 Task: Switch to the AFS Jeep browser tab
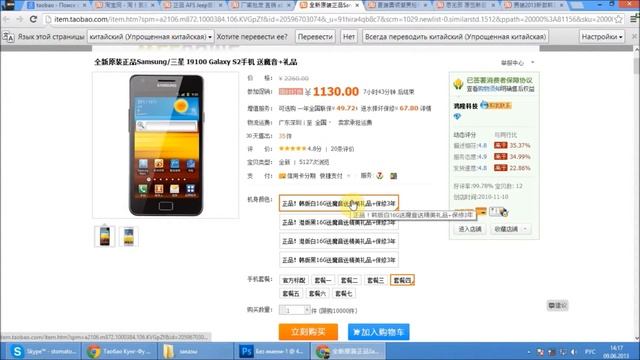193,5
